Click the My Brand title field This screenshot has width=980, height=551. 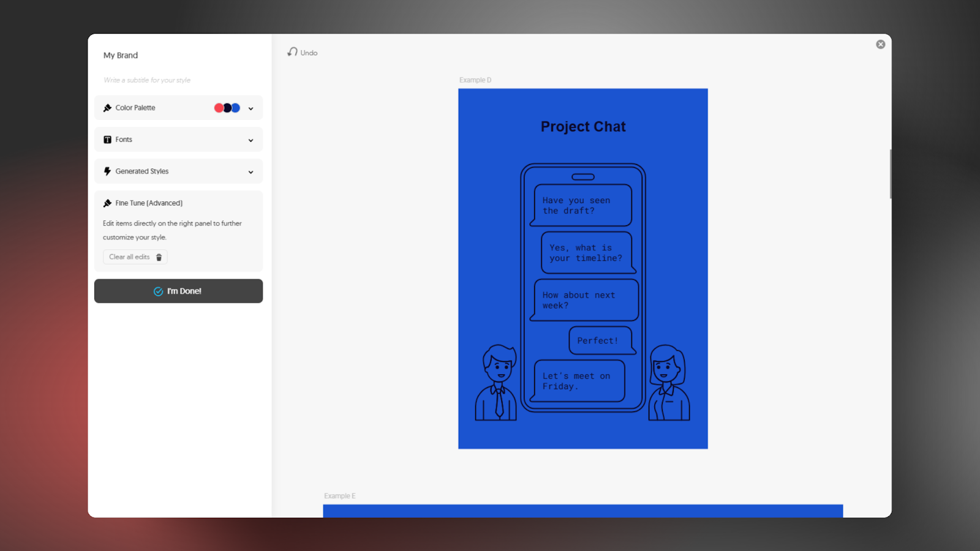121,55
